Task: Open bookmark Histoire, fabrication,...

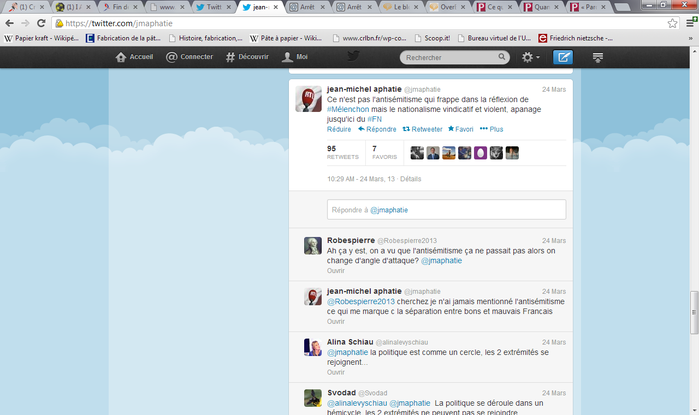Action: coord(206,38)
